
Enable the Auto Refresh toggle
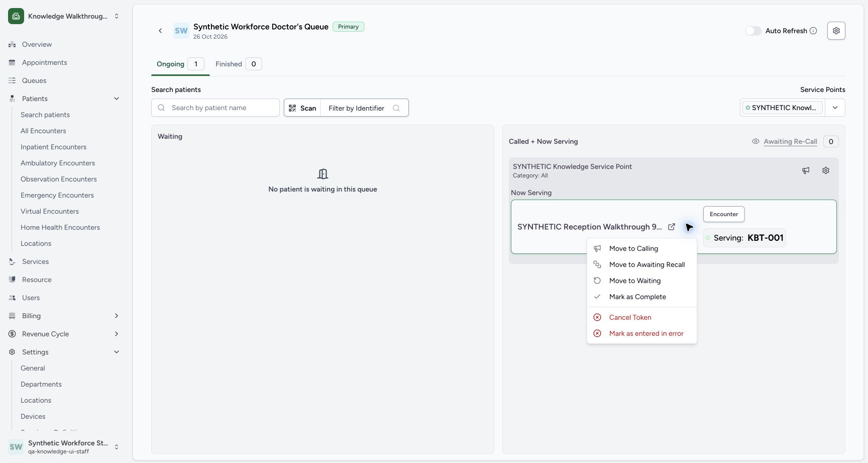coord(753,31)
